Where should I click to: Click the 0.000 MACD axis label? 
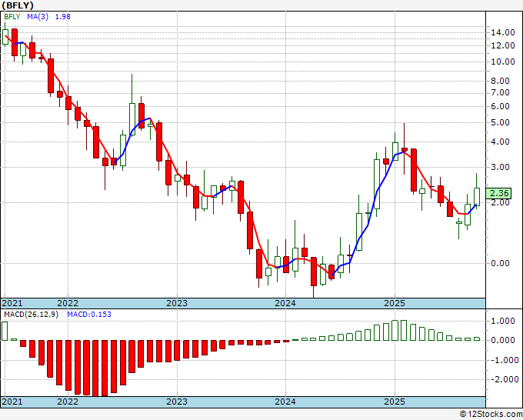503,340
